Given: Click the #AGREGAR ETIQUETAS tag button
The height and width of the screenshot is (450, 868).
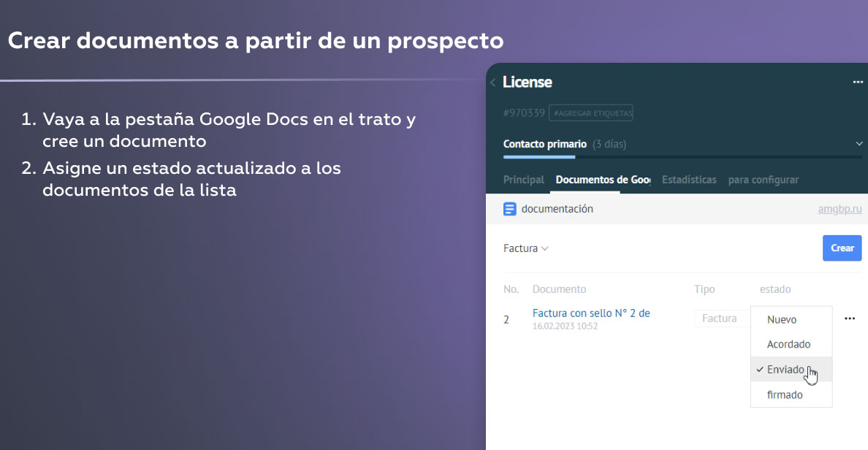Looking at the screenshot, I should [x=591, y=113].
